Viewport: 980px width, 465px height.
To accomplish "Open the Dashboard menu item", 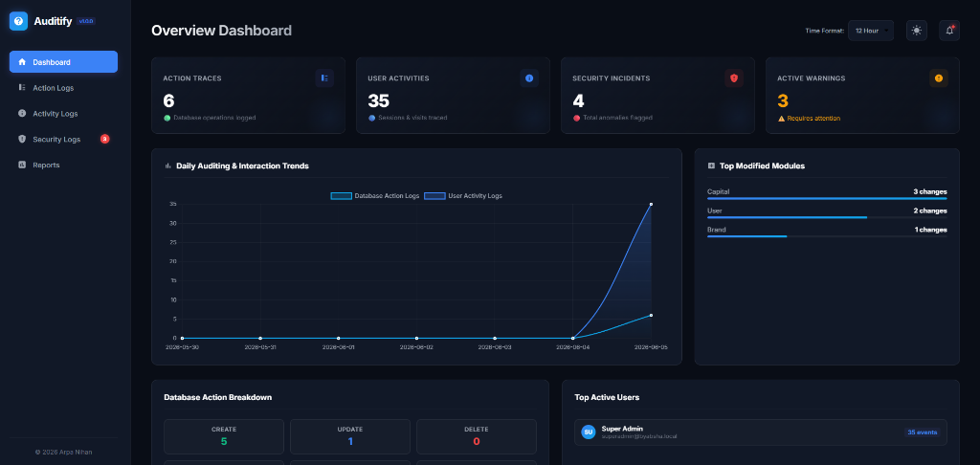I will [x=63, y=62].
